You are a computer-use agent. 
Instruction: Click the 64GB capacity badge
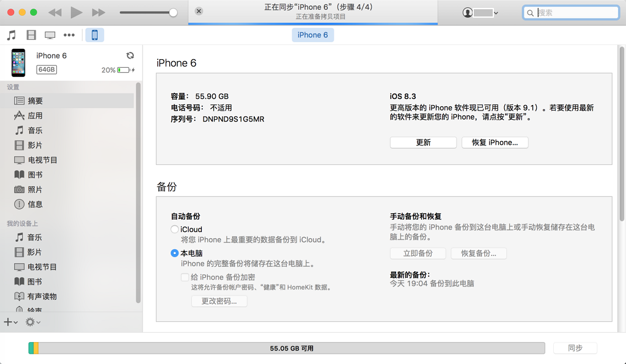tap(46, 70)
